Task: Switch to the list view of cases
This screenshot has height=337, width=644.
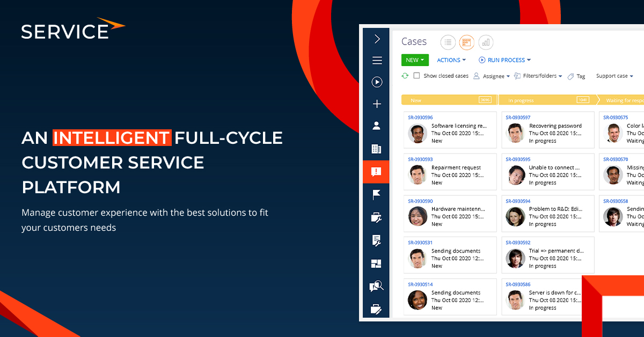Action: pos(448,42)
